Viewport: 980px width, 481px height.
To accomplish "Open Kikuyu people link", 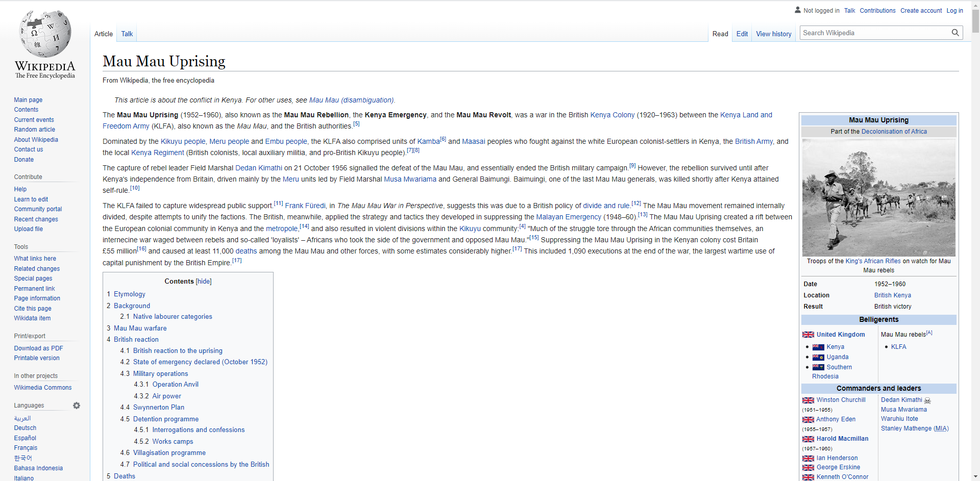I will pyautogui.click(x=183, y=141).
